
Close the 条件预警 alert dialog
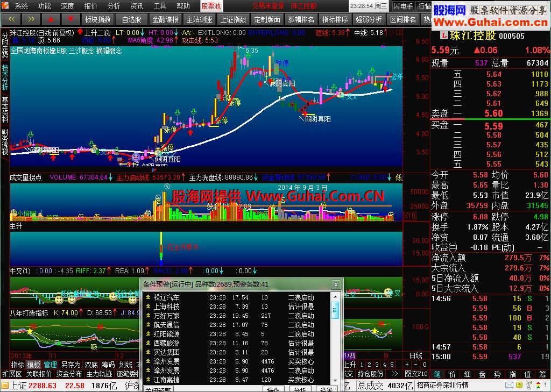point(336,284)
